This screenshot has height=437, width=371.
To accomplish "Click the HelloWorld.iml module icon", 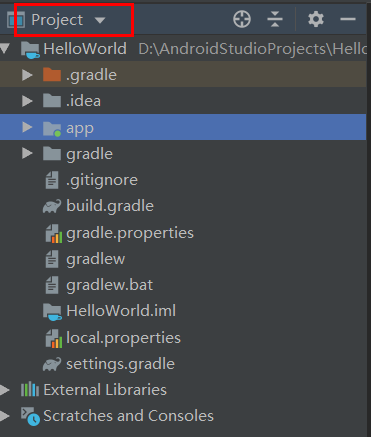I will [52, 312].
